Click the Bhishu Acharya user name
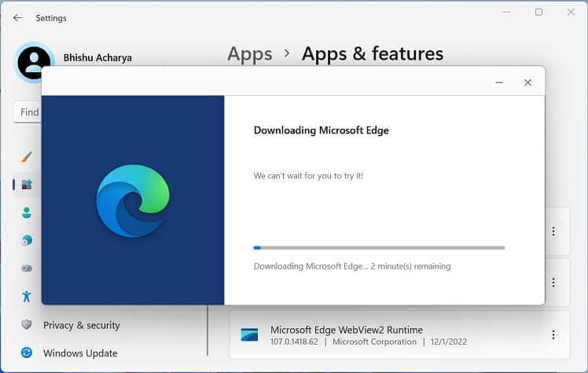This screenshot has height=373, width=588. [97, 57]
